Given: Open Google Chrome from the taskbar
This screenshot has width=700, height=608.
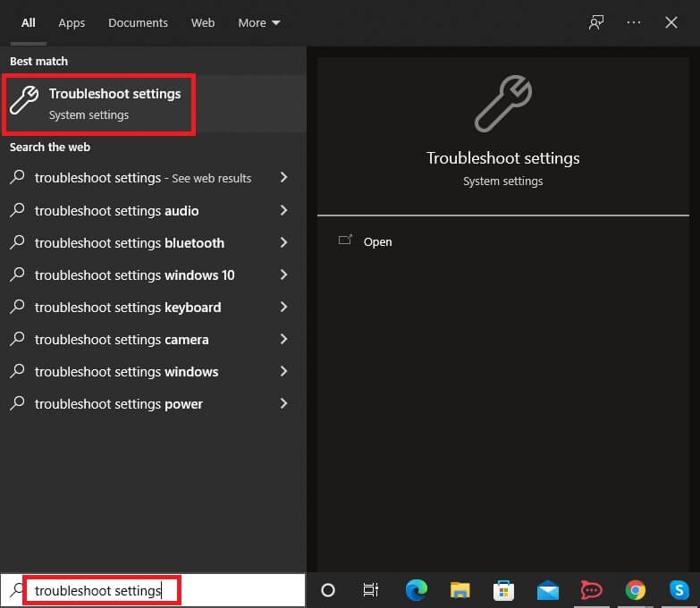Looking at the screenshot, I should click(x=636, y=590).
